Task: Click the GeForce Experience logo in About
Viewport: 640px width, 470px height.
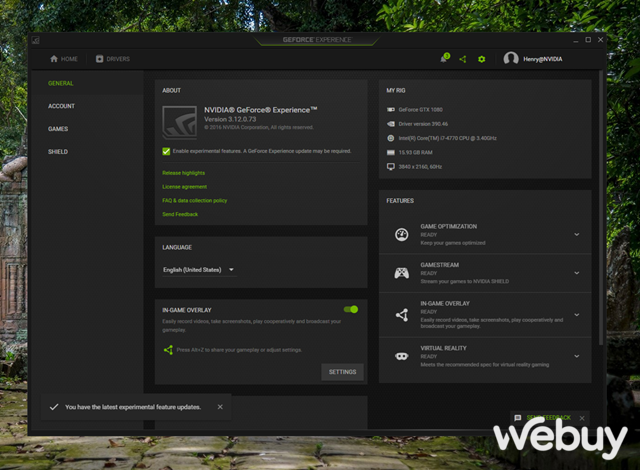Action: tap(180, 122)
